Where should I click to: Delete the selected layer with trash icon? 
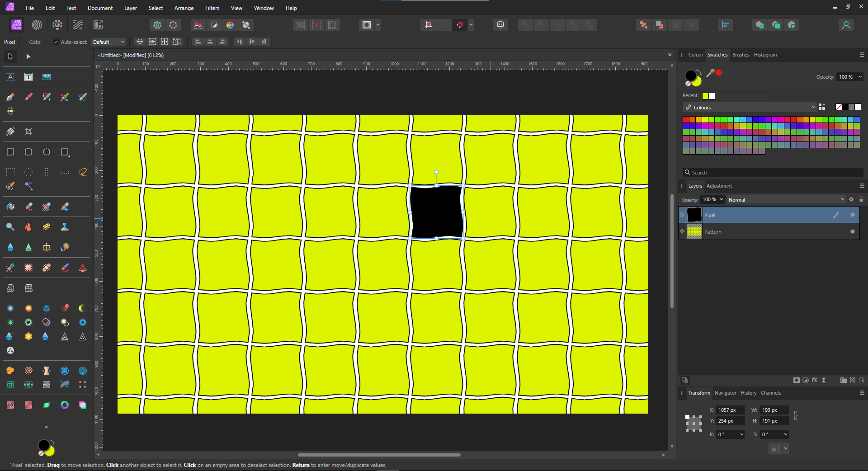pos(862,380)
